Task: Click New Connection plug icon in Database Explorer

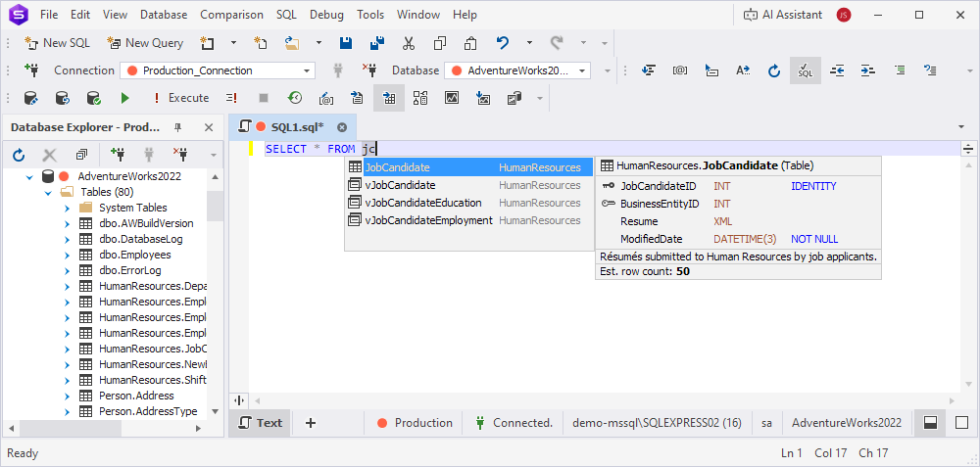Action: point(118,155)
